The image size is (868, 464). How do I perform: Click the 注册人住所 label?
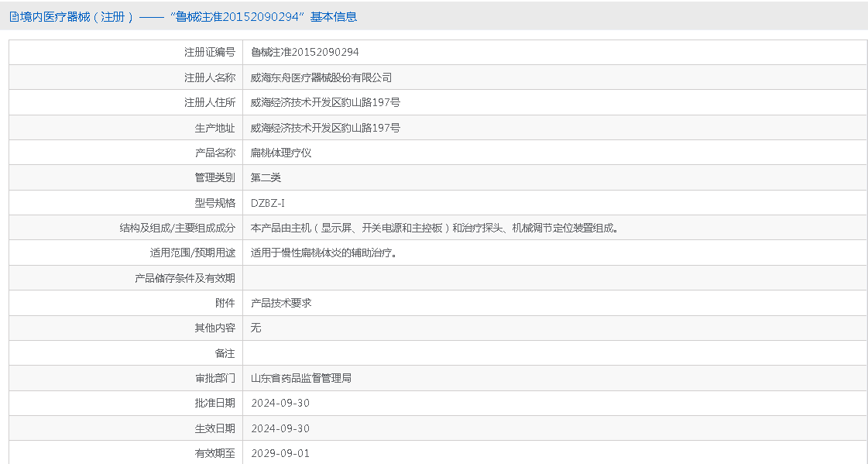(209, 102)
